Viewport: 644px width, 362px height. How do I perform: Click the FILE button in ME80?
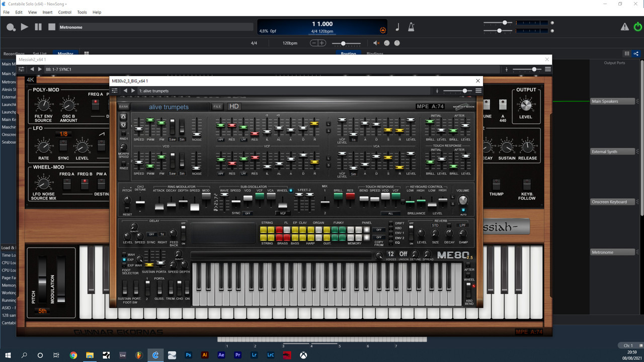point(217,107)
